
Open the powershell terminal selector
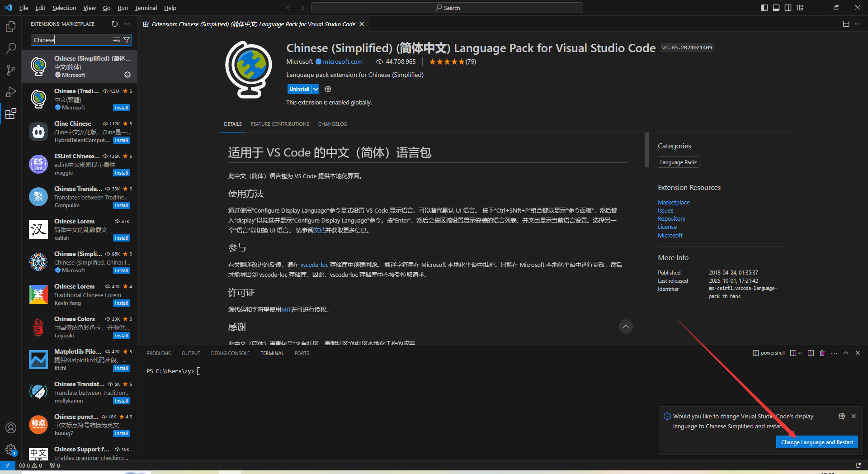coord(769,353)
